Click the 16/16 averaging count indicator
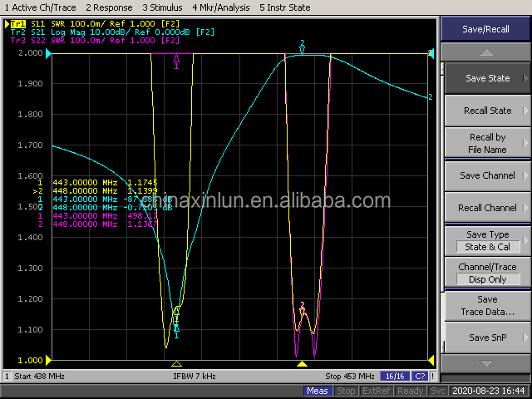 pos(394,377)
